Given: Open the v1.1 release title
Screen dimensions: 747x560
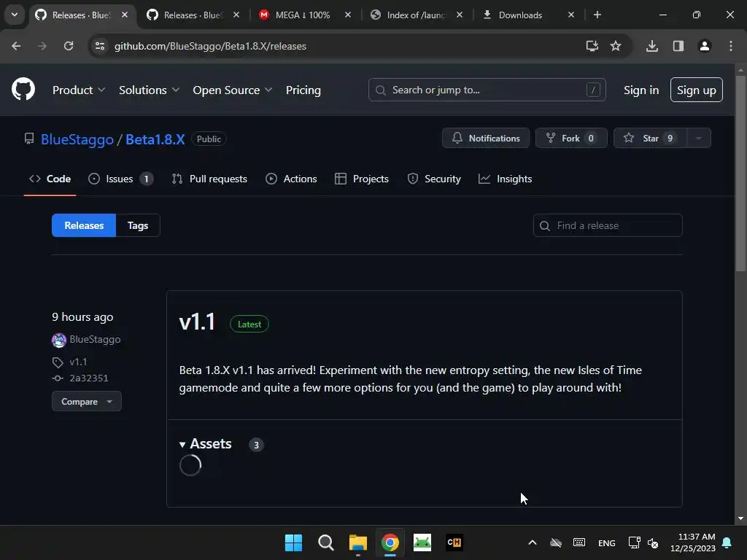Looking at the screenshot, I should [x=197, y=322].
